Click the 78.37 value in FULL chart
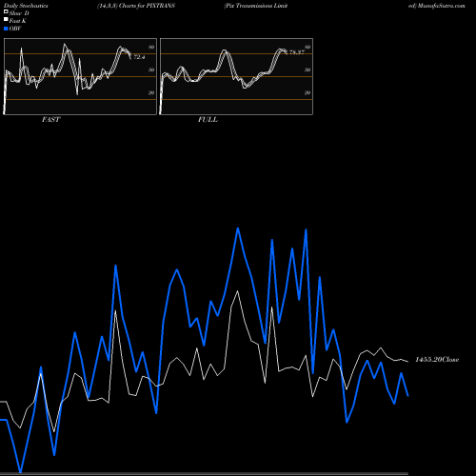 (x=297, y=52)
